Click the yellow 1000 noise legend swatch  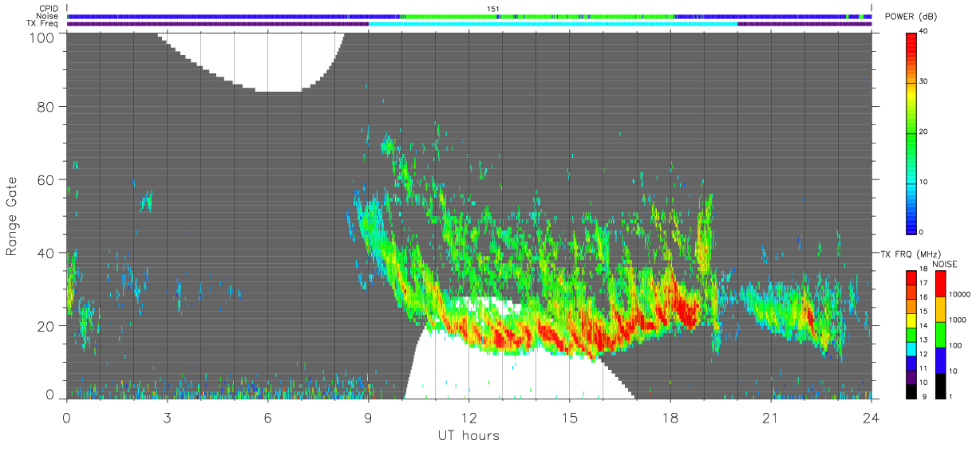point(940,309)
